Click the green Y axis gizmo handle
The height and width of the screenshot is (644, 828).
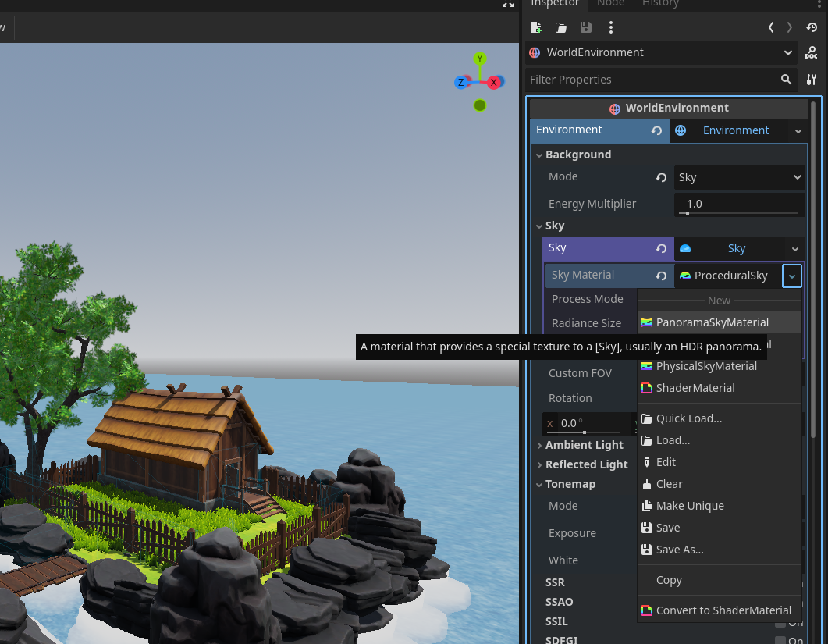(x=481, y=59)
